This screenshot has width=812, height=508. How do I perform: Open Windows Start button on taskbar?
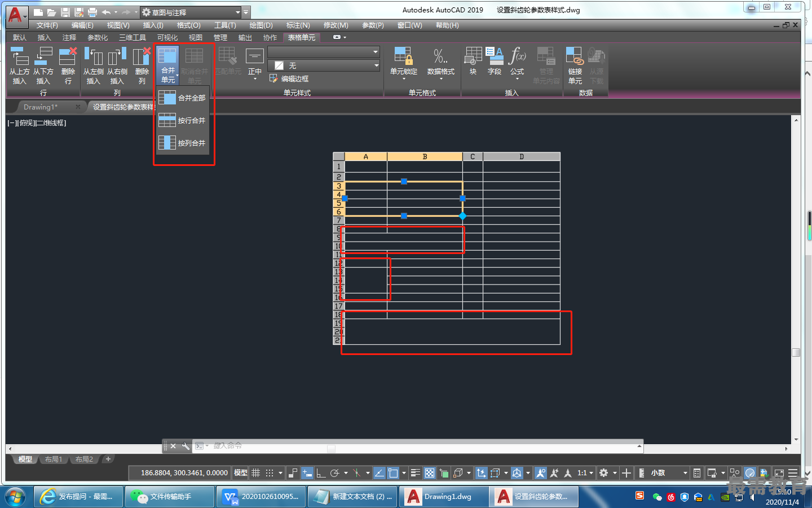[x=15, y=497]
